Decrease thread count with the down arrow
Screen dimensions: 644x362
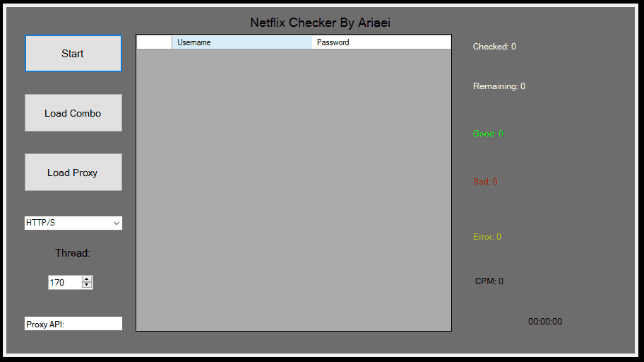coord(87,285)
